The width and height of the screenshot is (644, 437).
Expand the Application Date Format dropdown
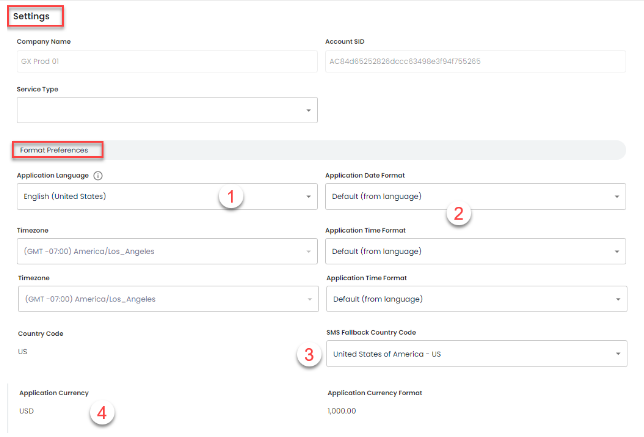point(476,196)
